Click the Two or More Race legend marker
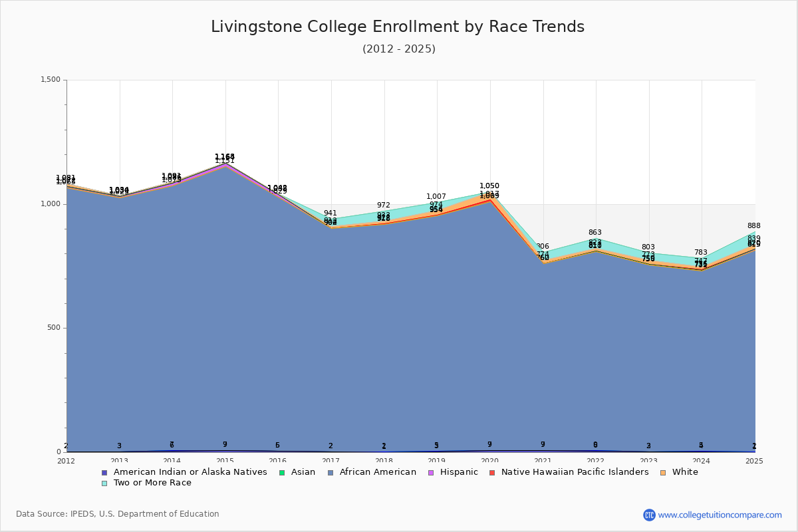Screen dimensions: 798x532 104,483
